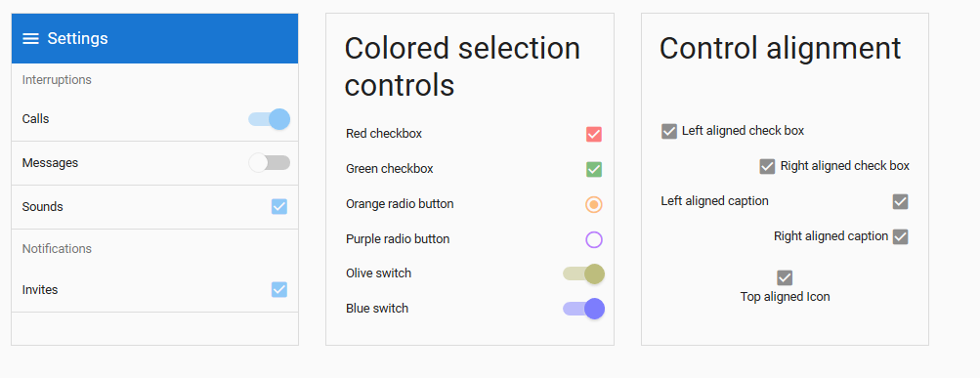The width and height of the screenshot is (980, 378).
Task: Click the Messages row label
Action: [x=50, y=163]
